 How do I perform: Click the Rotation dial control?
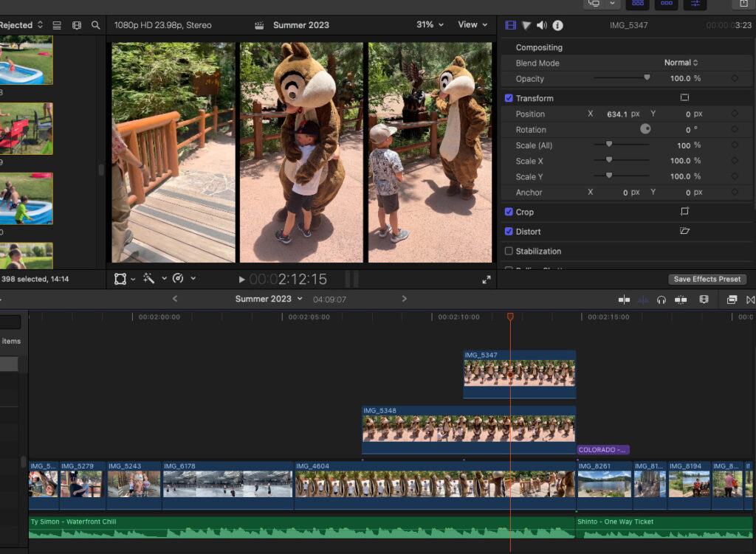coord(645,128)
